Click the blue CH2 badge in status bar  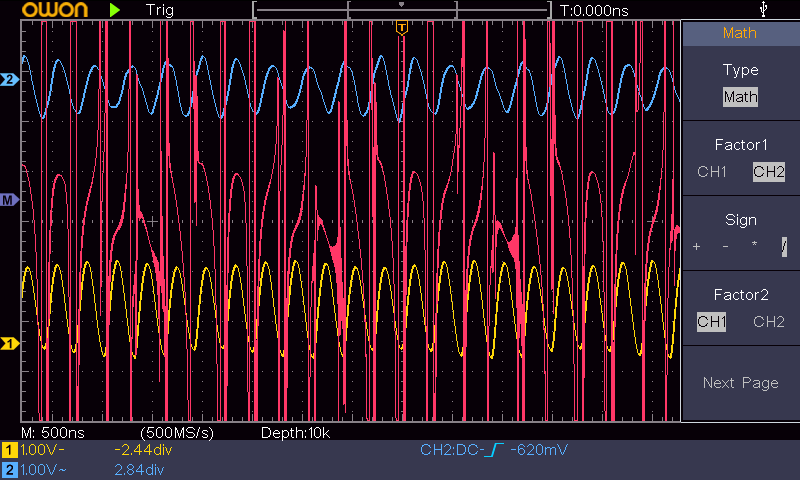(x=9, y=469)
